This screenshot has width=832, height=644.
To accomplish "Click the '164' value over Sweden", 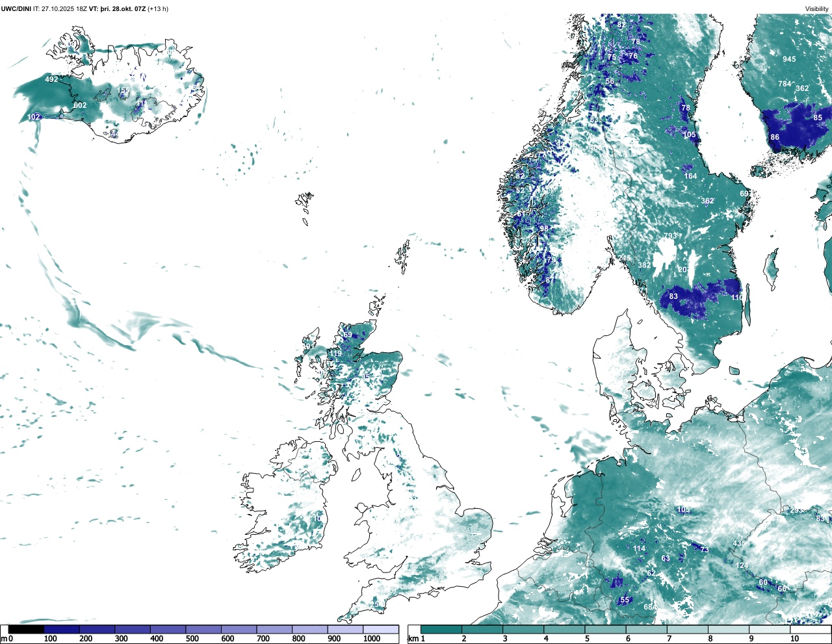I will (690, 176).
